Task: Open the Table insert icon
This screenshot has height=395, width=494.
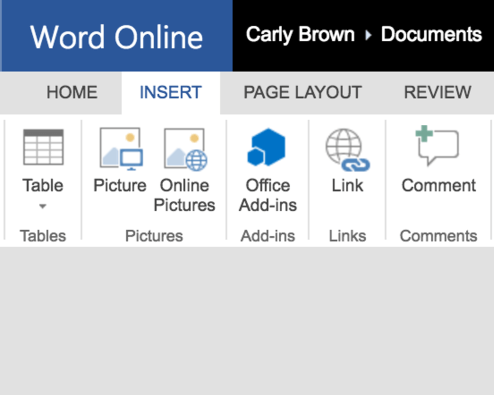Action: tap(43, 147)
